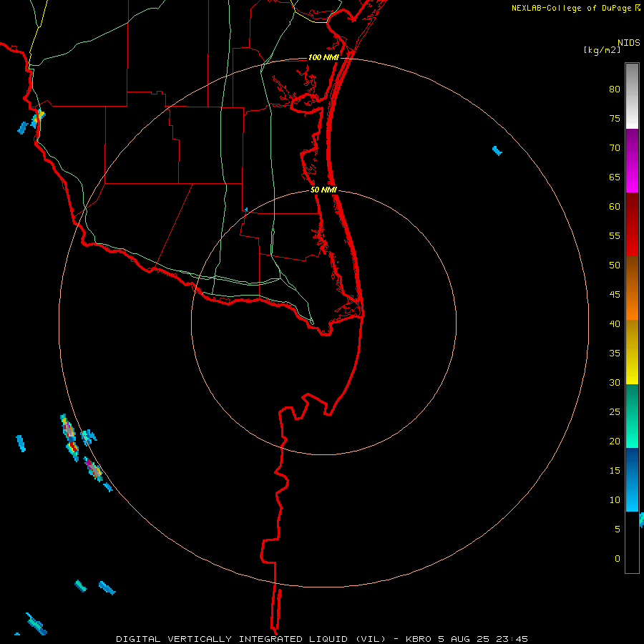Screen dimensions: 644x644
Task: Click the red segment of color bar
Action: click(x=632, y=224)
